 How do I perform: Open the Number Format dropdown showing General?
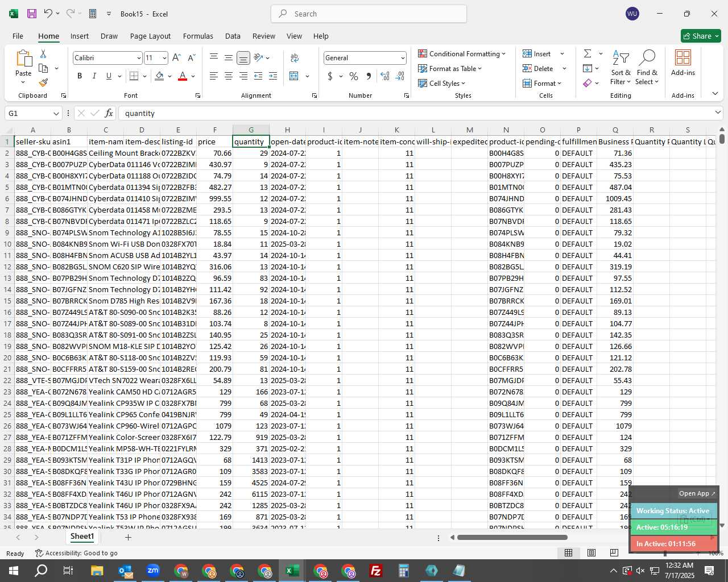pyautogui.click(x=403, y=58)
